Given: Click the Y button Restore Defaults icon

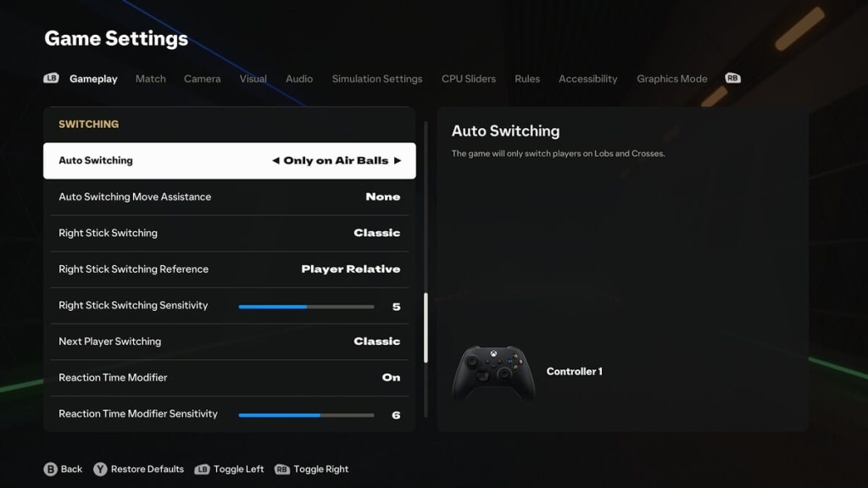Looking at the screenshot, I should point(100,469).
